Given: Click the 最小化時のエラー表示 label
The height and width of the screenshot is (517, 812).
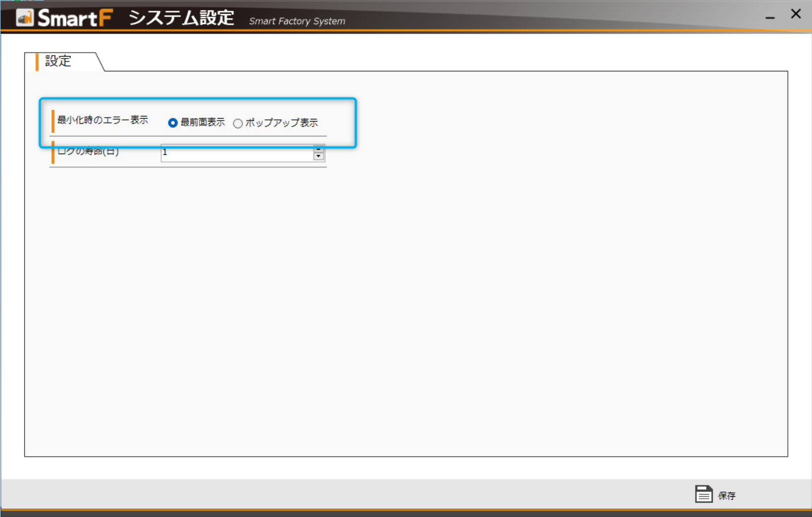Looking at the screenshot, I should tap(103, 120).
